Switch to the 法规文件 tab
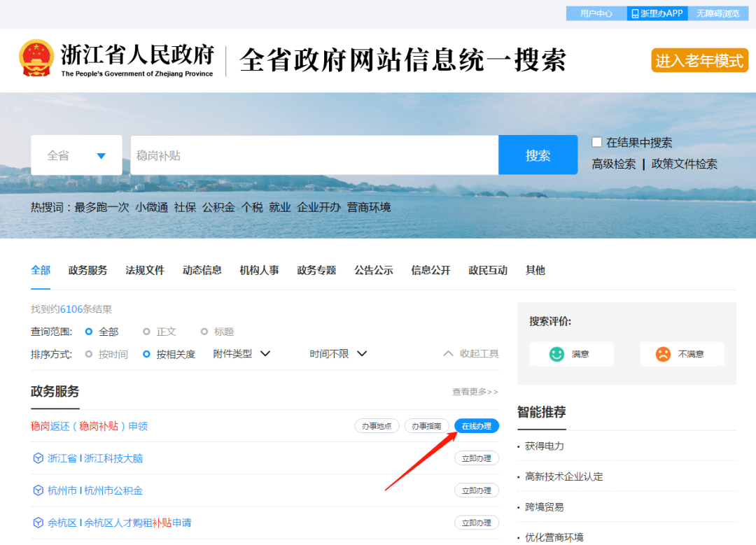Image resolution: width=756 pixels, height=545 pixels. 145,270
